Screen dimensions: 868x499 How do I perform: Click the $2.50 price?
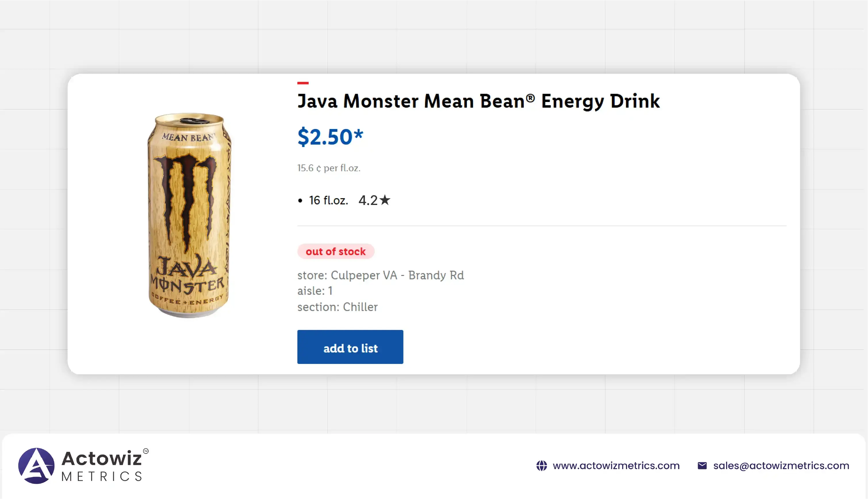pyautogui.click(x=330, y=137)
